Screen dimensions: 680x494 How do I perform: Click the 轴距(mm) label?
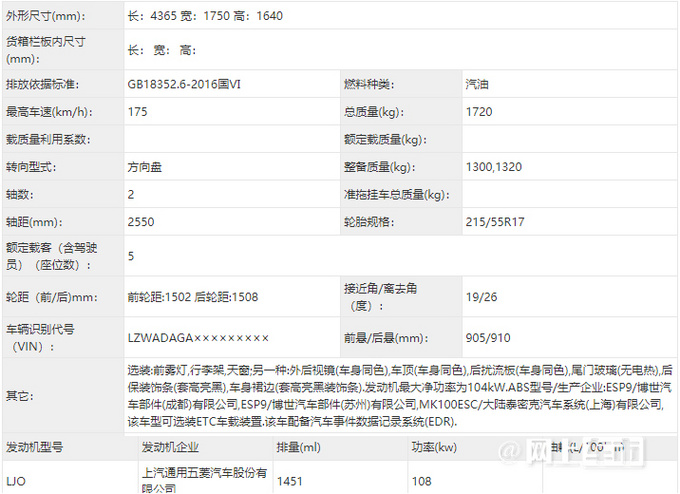34,222
